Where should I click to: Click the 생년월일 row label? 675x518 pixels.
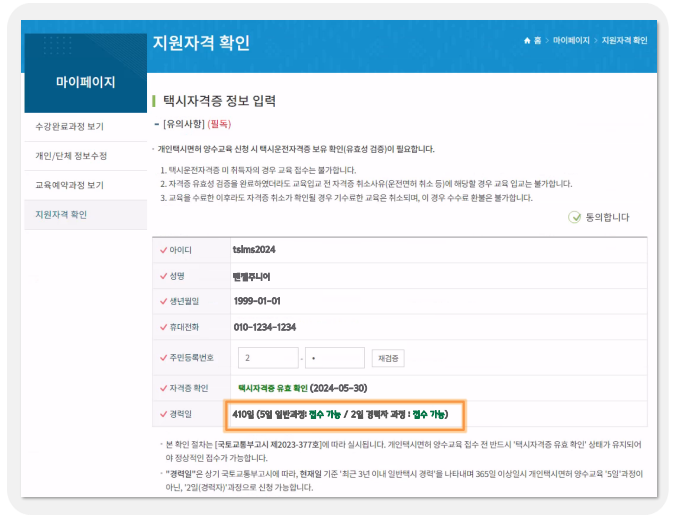[184, 301]
